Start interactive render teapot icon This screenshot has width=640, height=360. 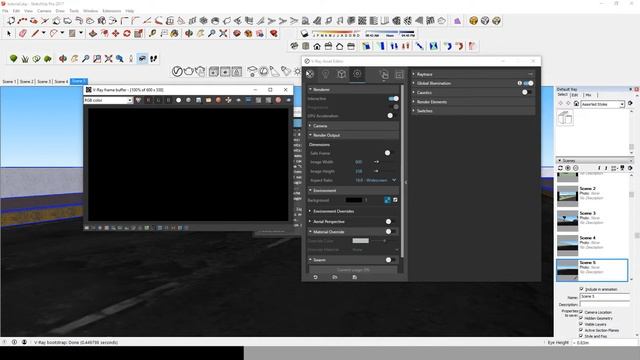(200, 71)
